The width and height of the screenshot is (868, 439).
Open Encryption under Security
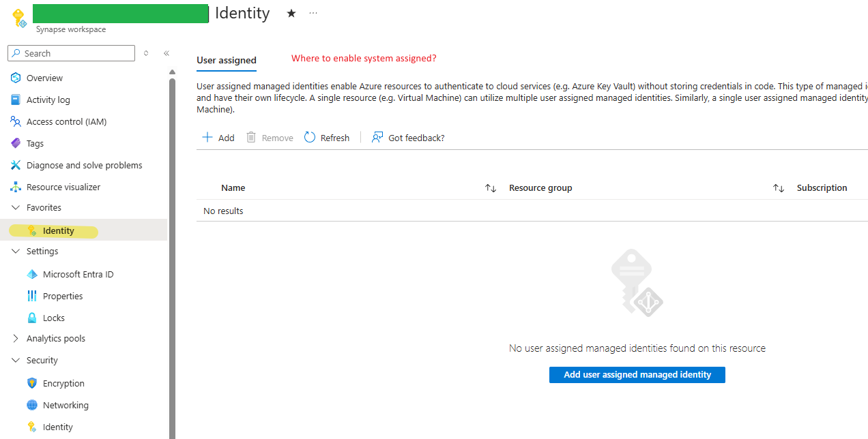[63, 383]
